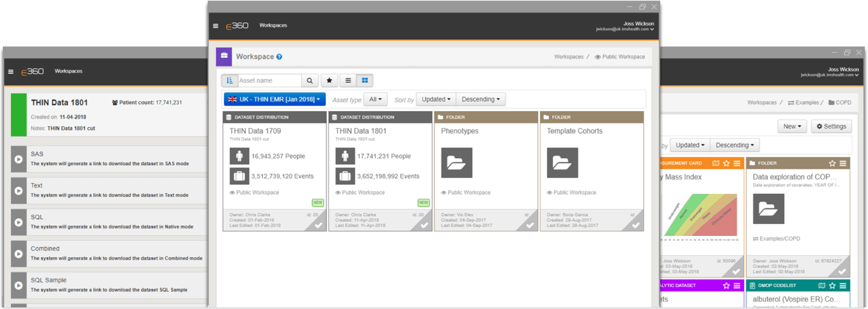Click the play icon for SQL Sample
The height and width of the screenshot is (309, 868).
tap(19, 285)
